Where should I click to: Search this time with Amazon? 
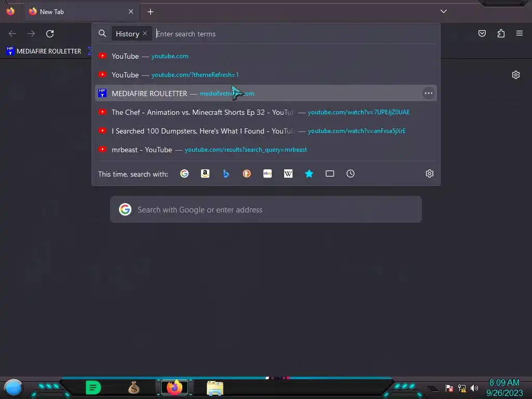point(205,174)
